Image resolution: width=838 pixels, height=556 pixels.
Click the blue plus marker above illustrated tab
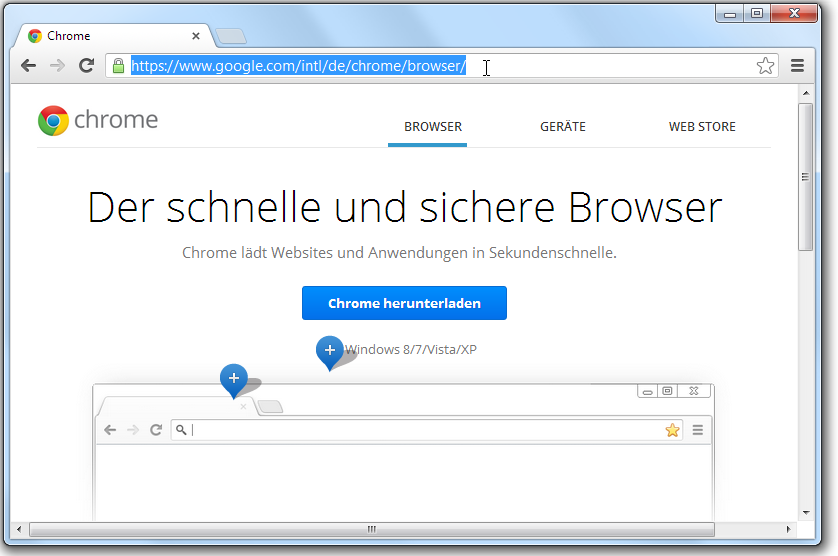[234, 381]
